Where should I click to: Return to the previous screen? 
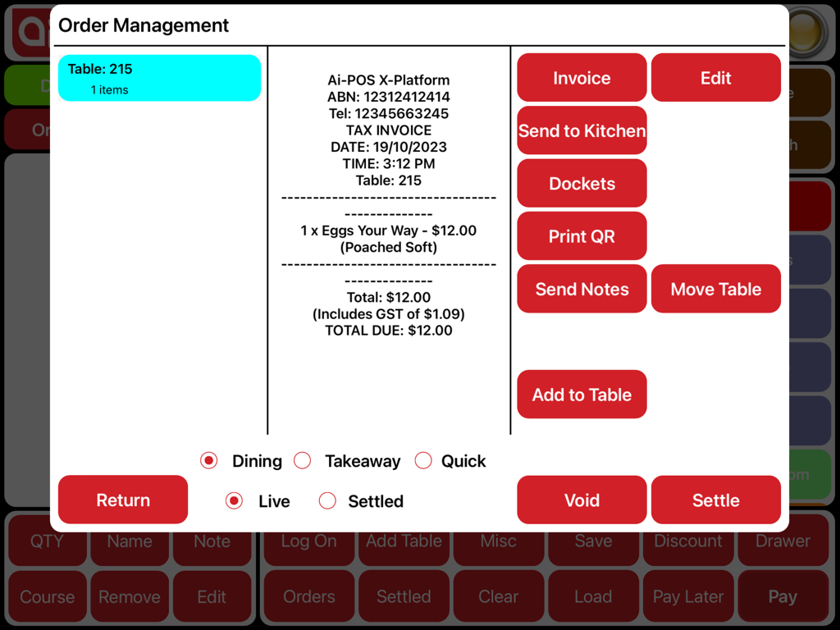122,500
